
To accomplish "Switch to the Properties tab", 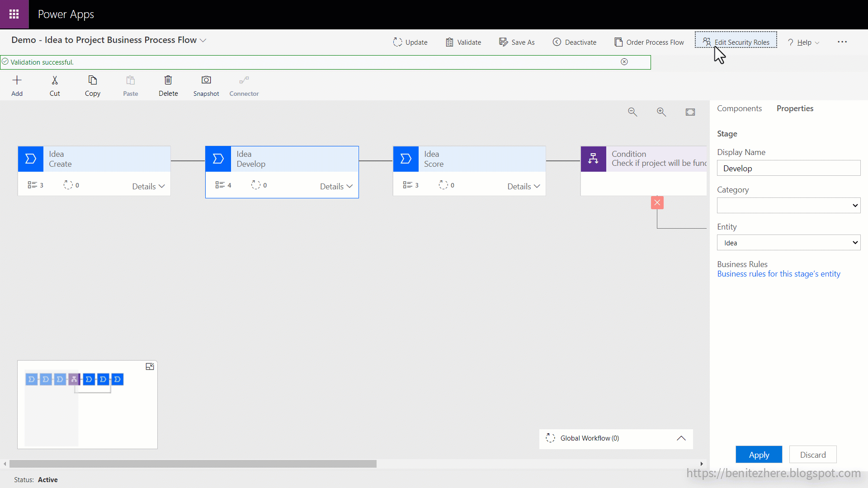I will coord(795,108).
